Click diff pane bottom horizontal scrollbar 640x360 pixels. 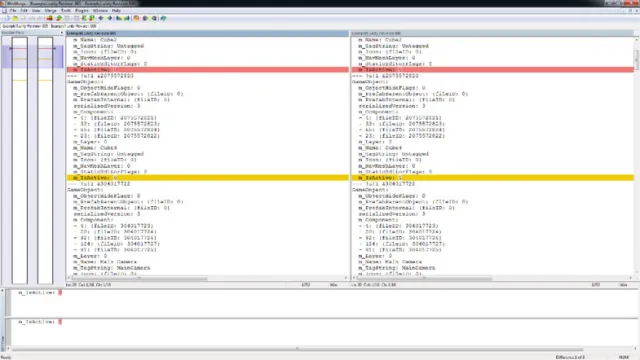coord(297,349)
